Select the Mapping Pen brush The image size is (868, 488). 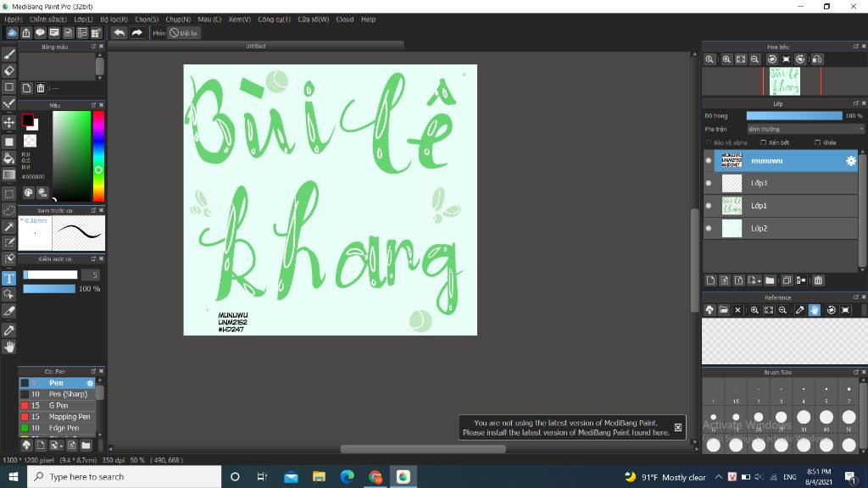click(58, 417)
